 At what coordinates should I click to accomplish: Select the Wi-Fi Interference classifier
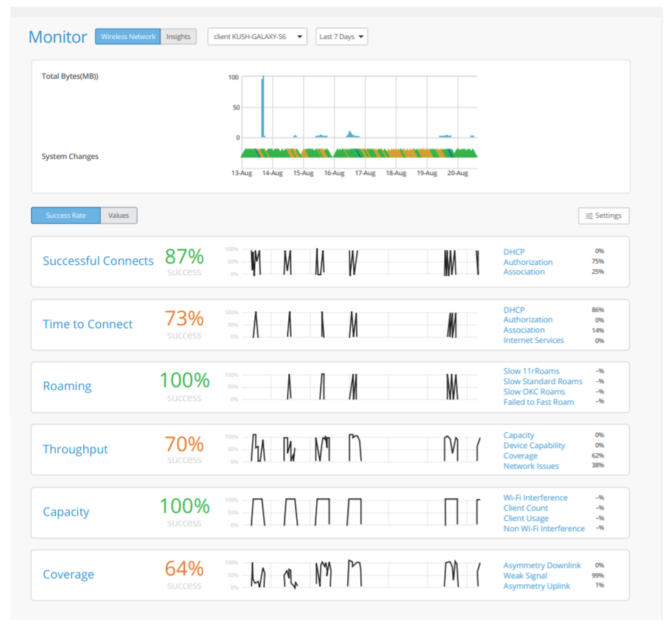[x=536, y=498]
